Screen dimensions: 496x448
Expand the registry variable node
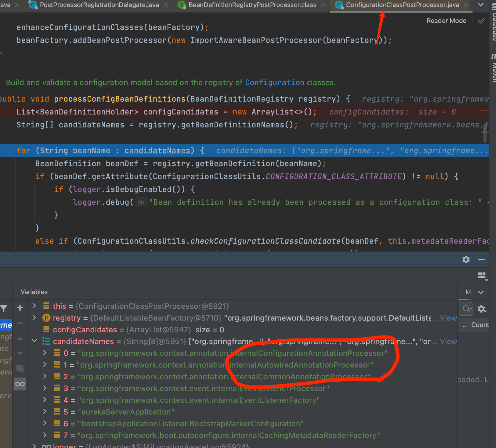[x=34, y=317]
